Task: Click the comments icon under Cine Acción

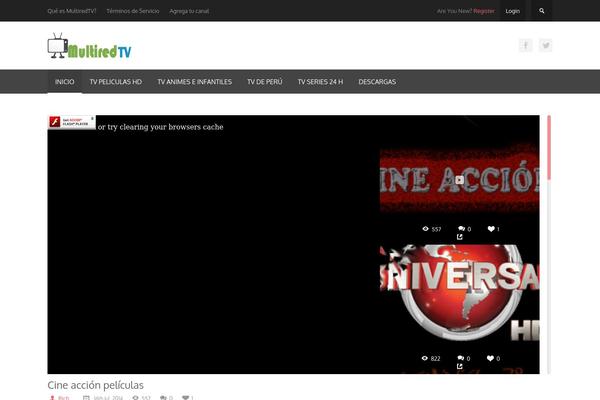Action: point(461,229)
